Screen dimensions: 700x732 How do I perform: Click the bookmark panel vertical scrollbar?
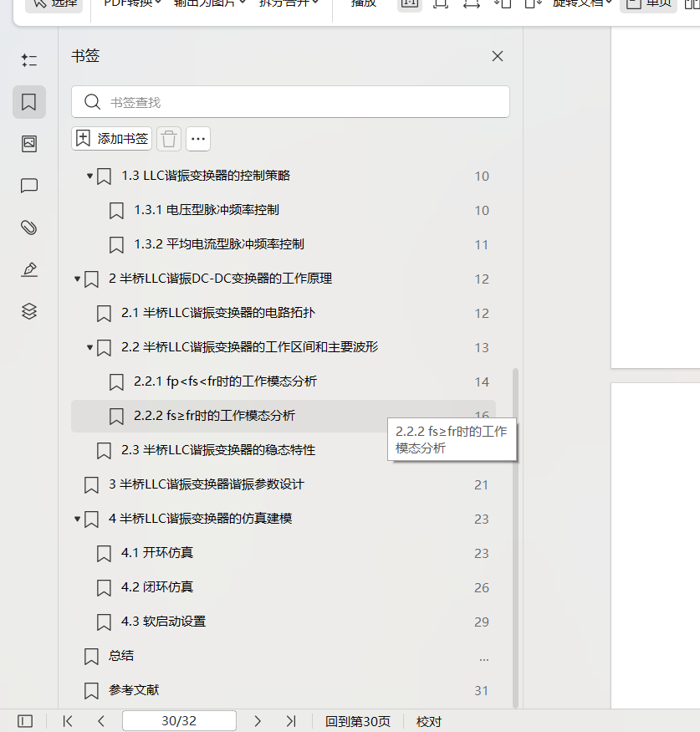click(516, 538)
